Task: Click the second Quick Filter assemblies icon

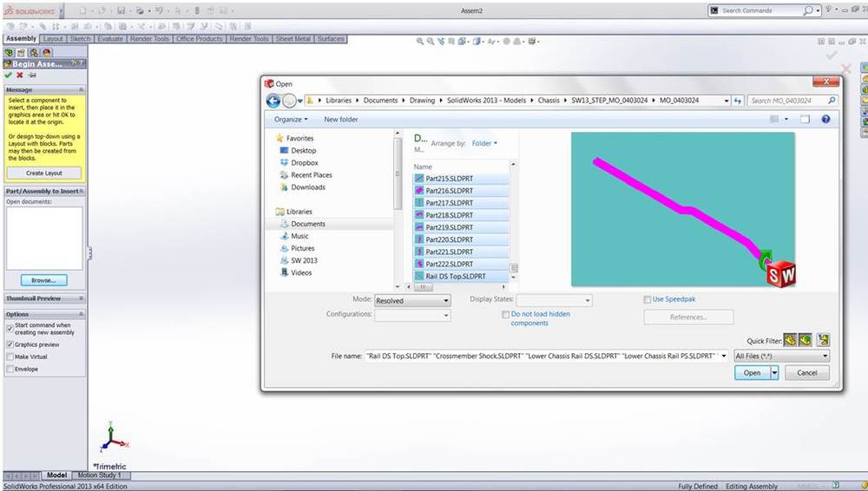Action: pos(805,340)
